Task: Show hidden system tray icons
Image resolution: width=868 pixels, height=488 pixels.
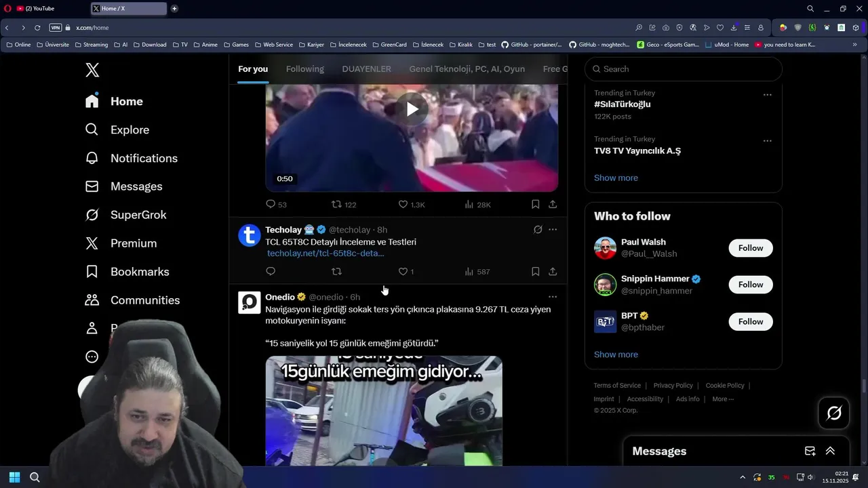Action: coord(743,477)
